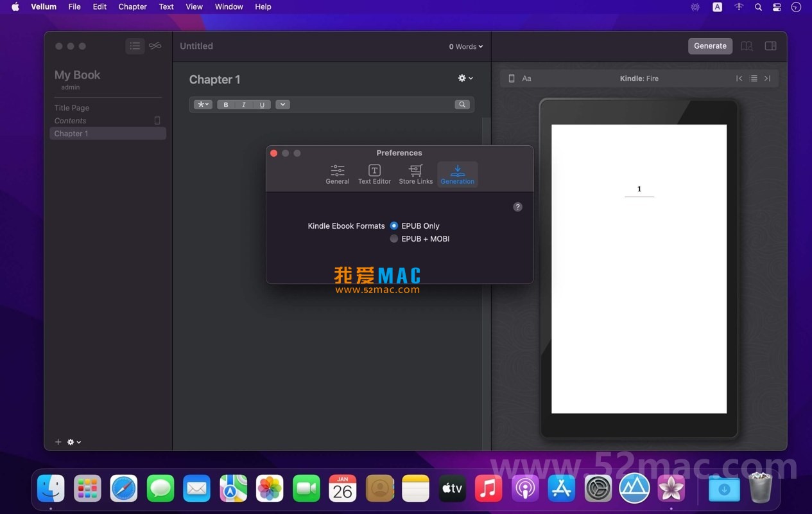This screenshot has height=514, width=812.
Task: Open Photos from the Dock
Action: (x=270, y=489)
